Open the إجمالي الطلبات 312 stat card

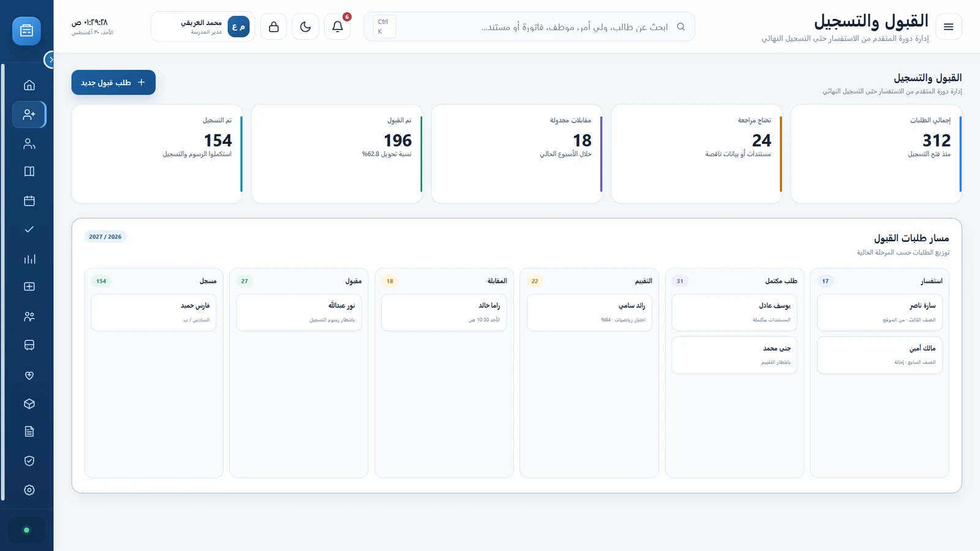click(876, 154)
